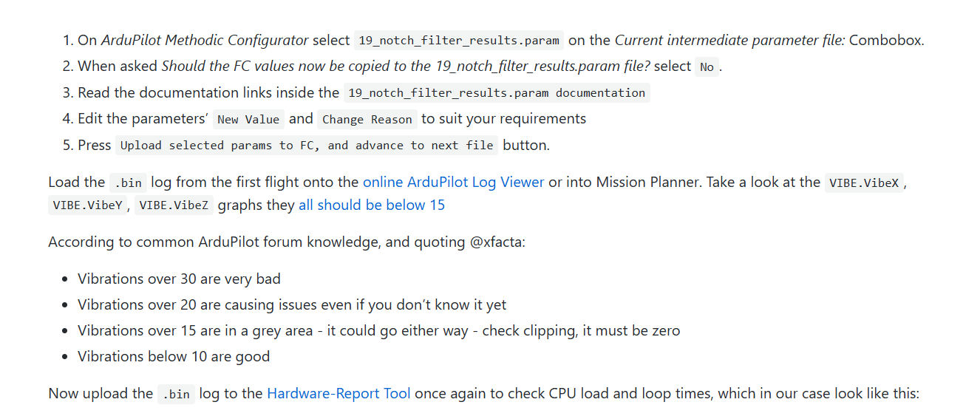Click the "Change Reason" code label

tap(367, 119)
